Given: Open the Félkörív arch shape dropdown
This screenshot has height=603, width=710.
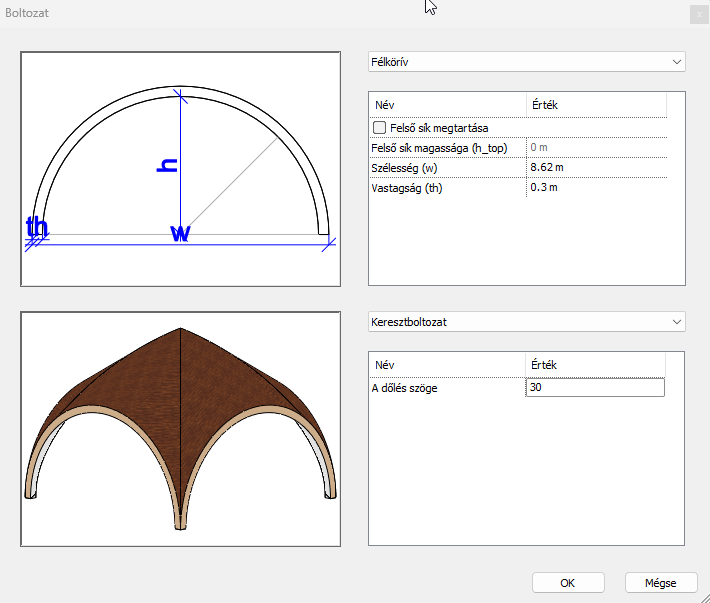Looking at the screenshot, I should click(526, 62).
